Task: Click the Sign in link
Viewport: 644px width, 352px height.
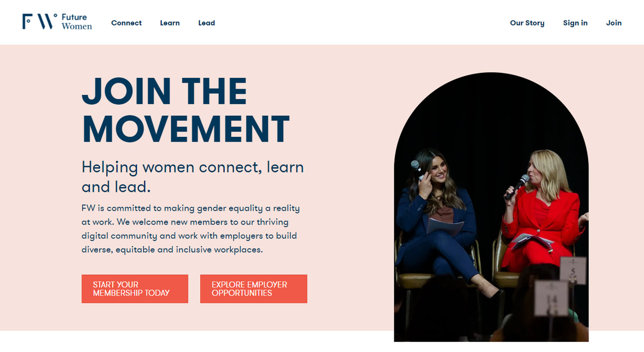Action: click(575, 23)
